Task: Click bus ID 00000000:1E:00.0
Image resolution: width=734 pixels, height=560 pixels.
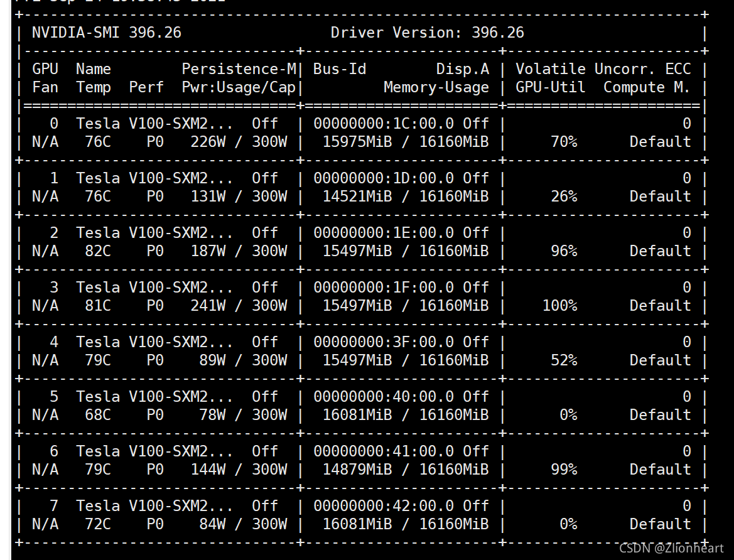Action: (x=384, y=233)
